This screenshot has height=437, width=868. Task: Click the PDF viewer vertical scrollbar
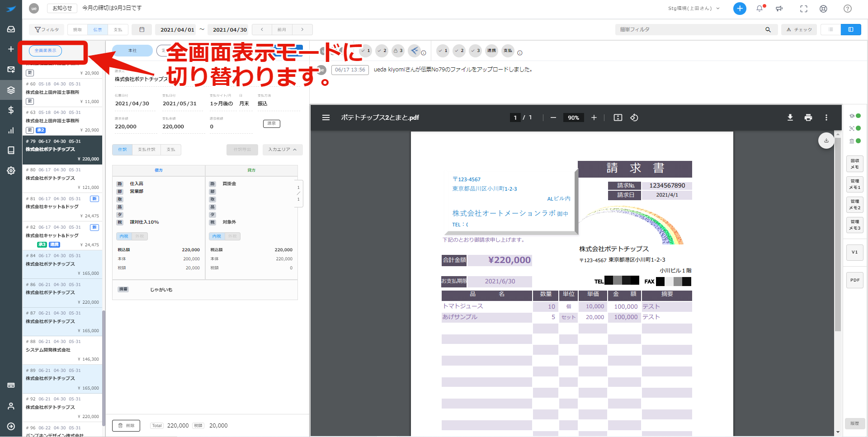coord(838,235)
